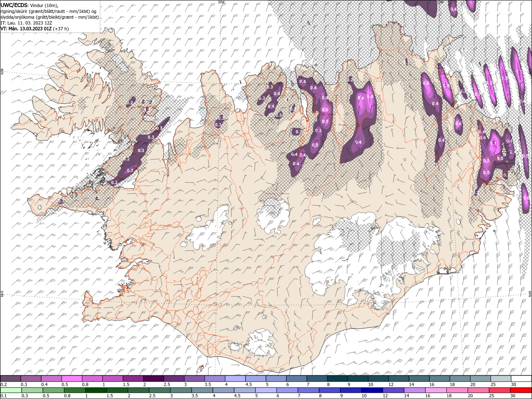
Task: Choose the light pink lower swatch starting at 16
Action: [435, 390]
